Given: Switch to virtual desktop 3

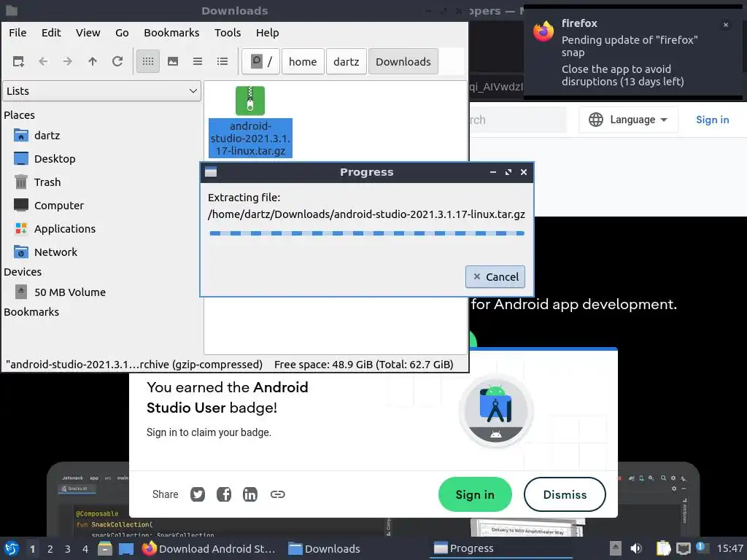Looking at the screenshot, I should [x=68, y=549].
